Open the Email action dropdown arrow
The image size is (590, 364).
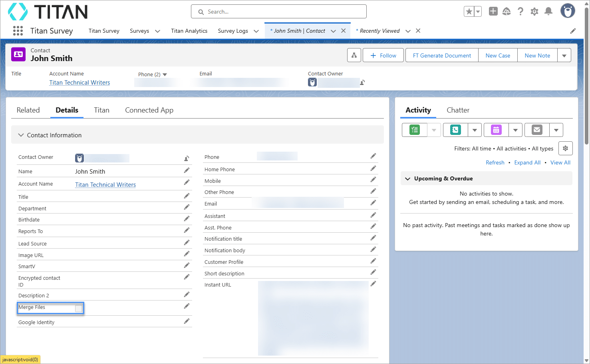pyautogui.click(x=556, y=130)
